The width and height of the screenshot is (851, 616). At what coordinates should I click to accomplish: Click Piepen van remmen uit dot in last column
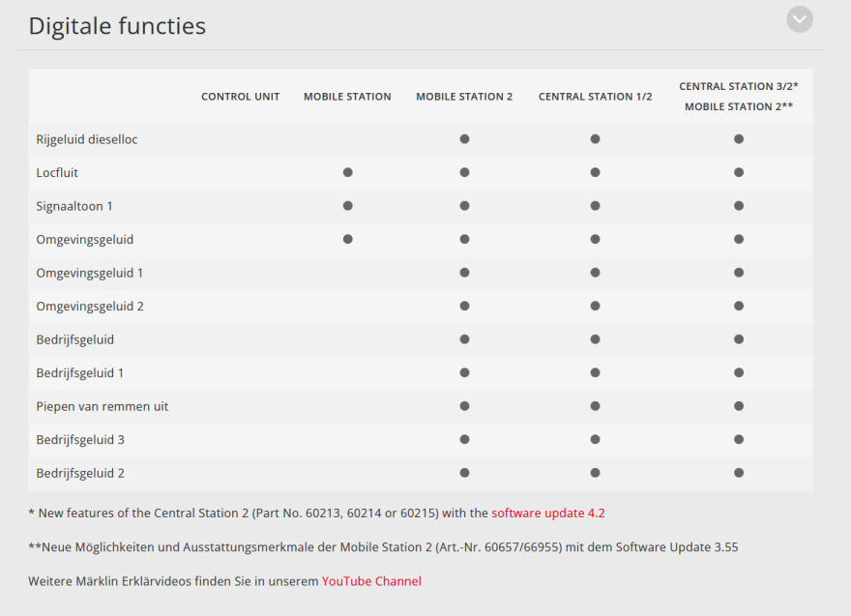739,406
